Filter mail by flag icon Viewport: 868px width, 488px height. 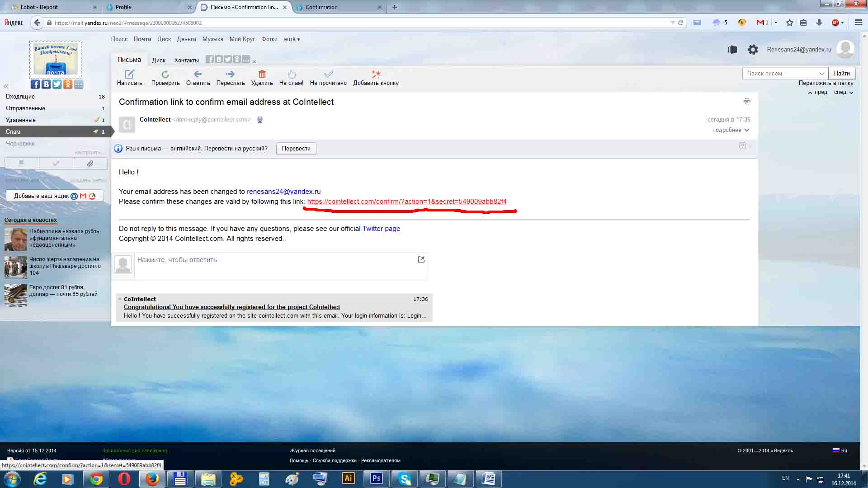tap(22, 164)
